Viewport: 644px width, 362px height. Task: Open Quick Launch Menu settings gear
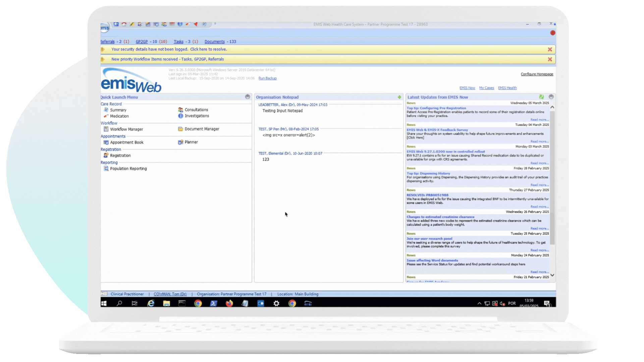(248, 97)
